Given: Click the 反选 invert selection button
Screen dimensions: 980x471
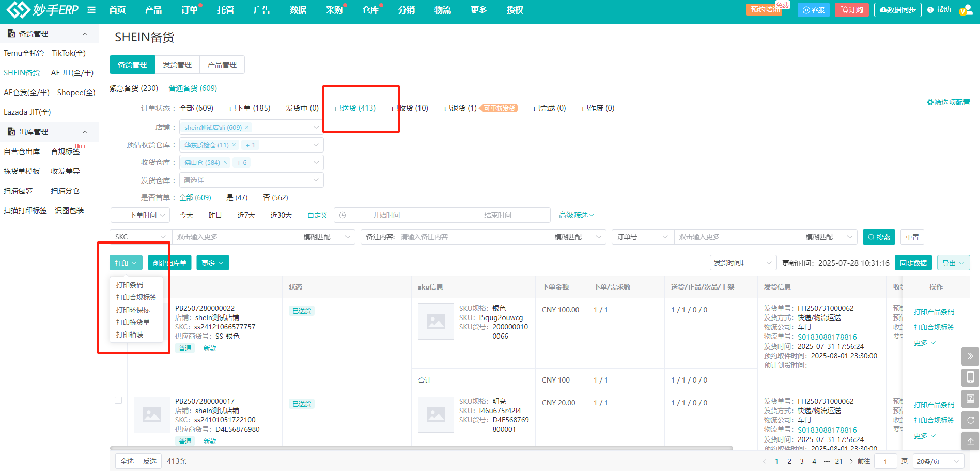Looking at the screenshot, I should 150,461.
